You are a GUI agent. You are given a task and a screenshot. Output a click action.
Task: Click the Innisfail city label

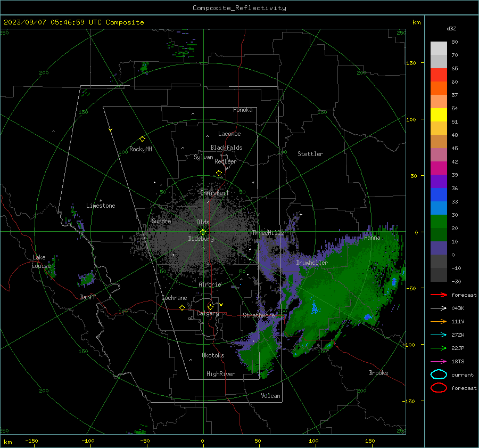214,193
